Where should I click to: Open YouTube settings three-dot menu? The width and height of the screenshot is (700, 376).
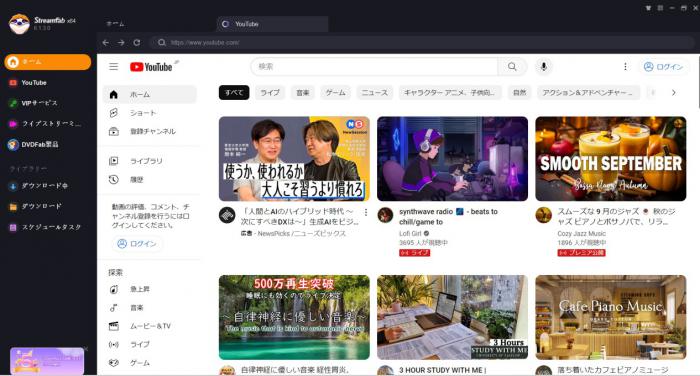pos(625,67)
